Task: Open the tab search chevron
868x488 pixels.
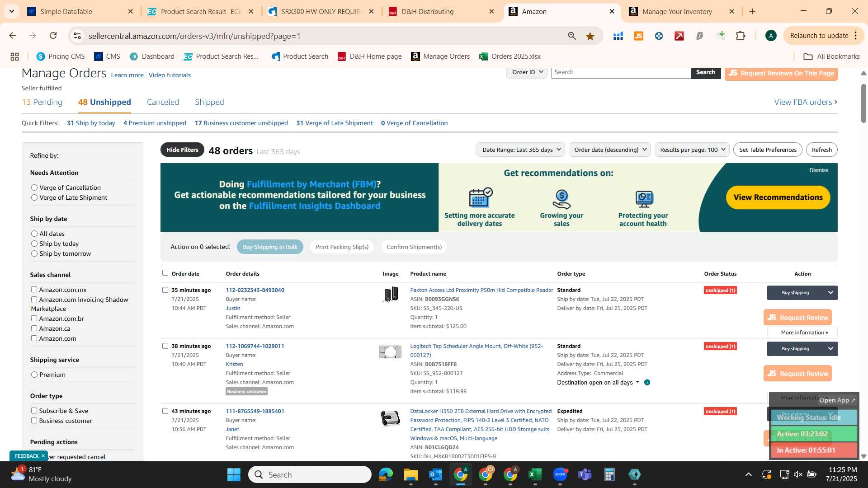Action: point(11,11)
